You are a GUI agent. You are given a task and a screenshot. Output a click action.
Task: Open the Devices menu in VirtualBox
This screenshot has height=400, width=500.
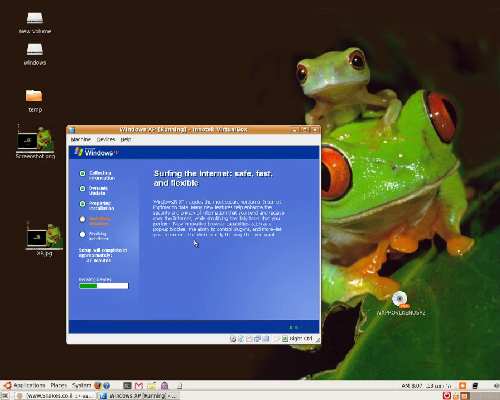(106, 139)
